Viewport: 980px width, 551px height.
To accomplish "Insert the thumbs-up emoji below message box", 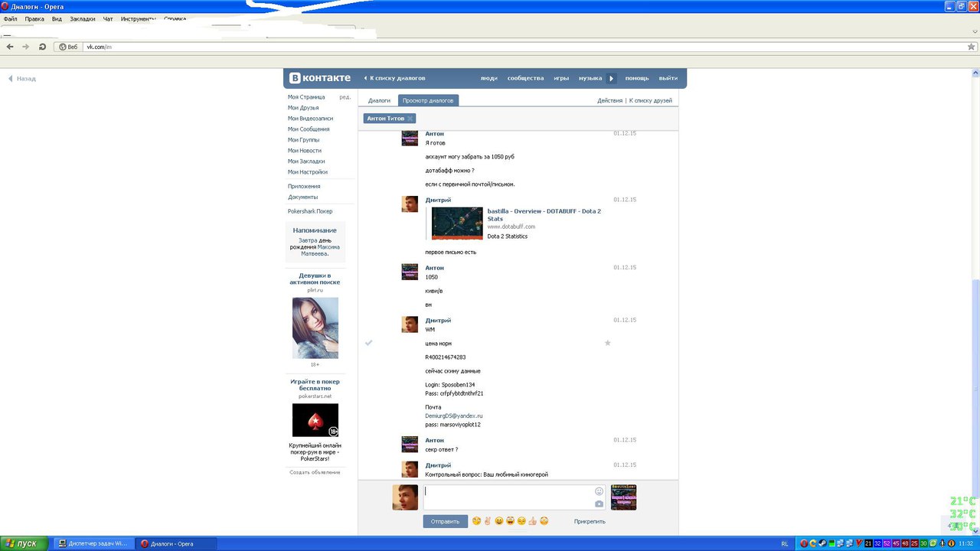I will click(532, 521).
